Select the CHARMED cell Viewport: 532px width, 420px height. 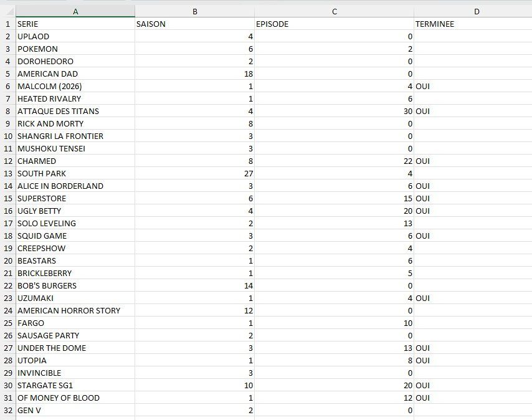pos(75,161)
